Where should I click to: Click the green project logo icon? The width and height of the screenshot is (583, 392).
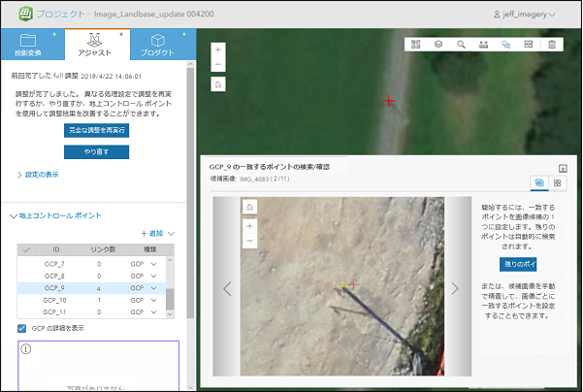point(25,15)
